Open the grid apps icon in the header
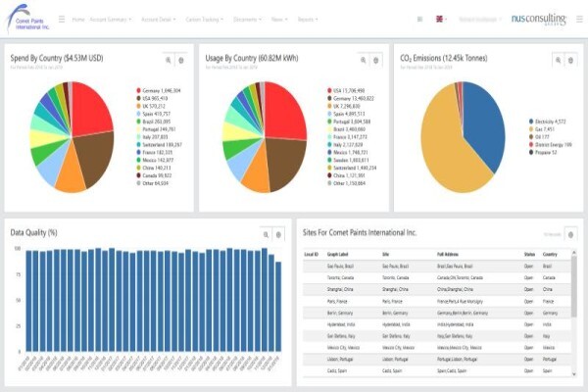588x392 pixels. tap(419, 20)
